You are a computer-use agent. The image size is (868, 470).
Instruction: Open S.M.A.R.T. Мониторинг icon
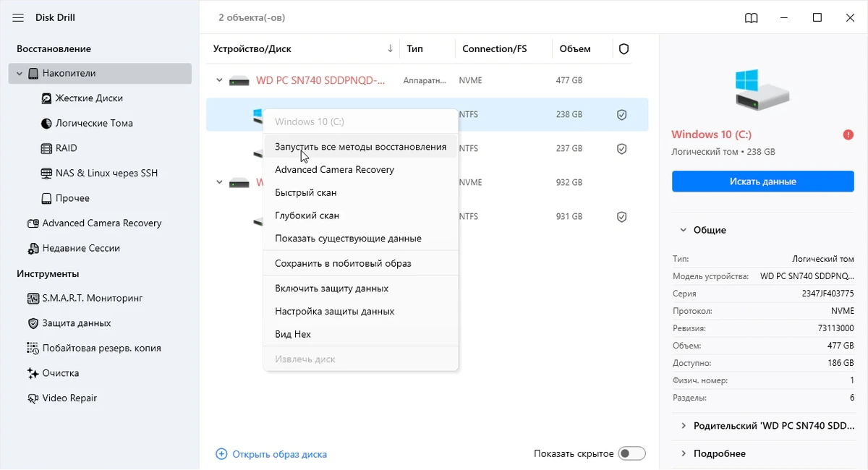coord(33,298)
